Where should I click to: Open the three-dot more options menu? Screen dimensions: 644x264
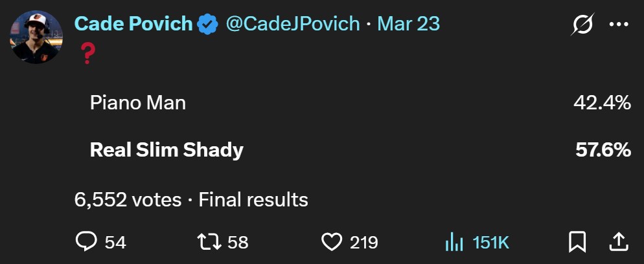[x=619, y=25]
